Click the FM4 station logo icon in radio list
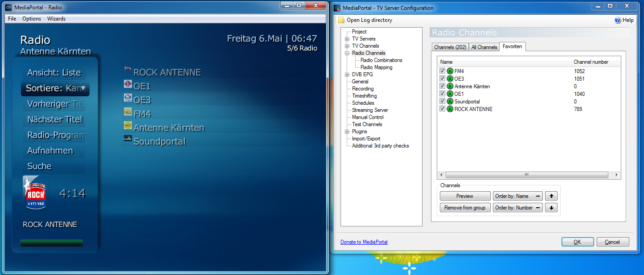Image resolution: width=644 pixels, height=275 pixels. (x=128, y=111)
